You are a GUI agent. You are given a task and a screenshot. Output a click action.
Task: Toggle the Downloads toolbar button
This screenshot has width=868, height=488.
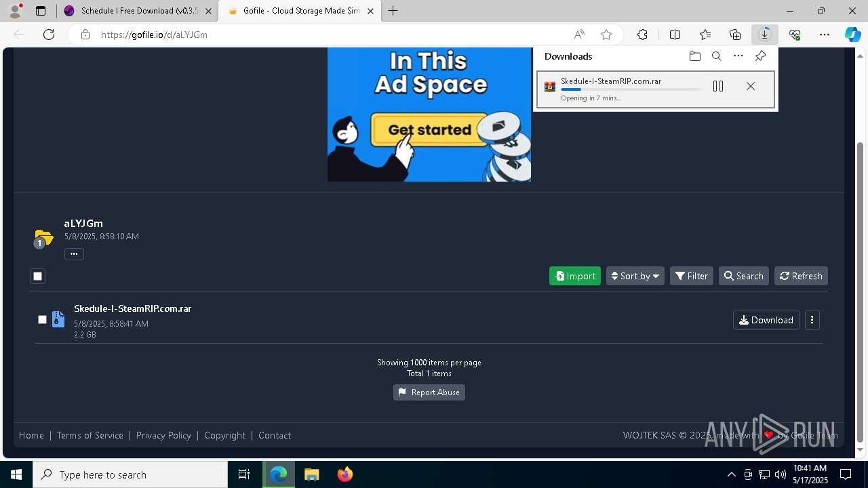[x=765, y=35]
